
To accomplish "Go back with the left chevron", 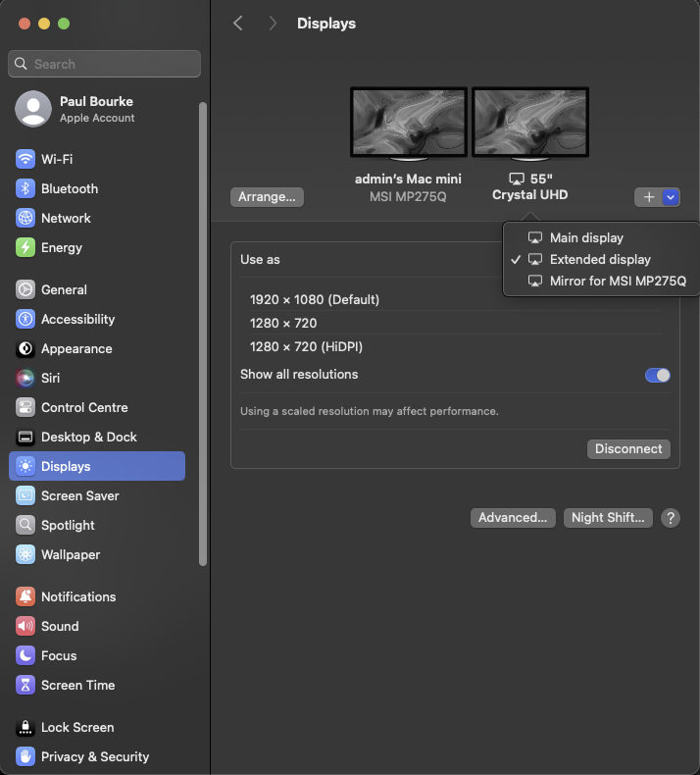I will (x=238, y=24).
